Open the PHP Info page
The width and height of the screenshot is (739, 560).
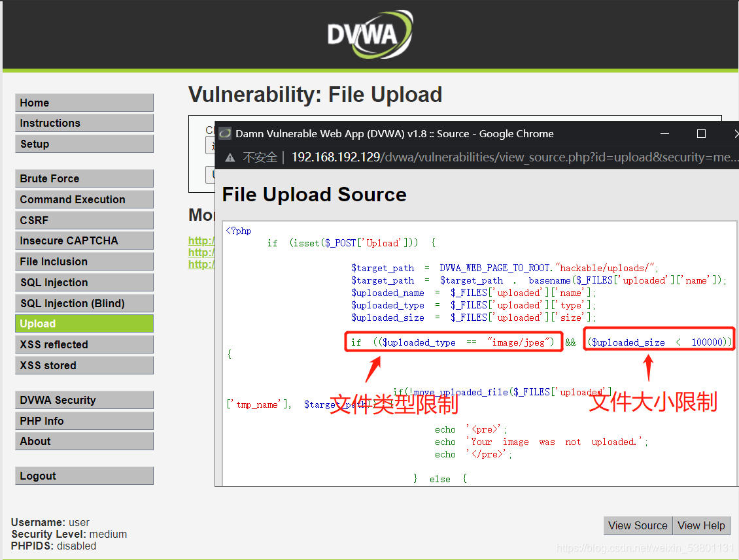tap(84, 421)
